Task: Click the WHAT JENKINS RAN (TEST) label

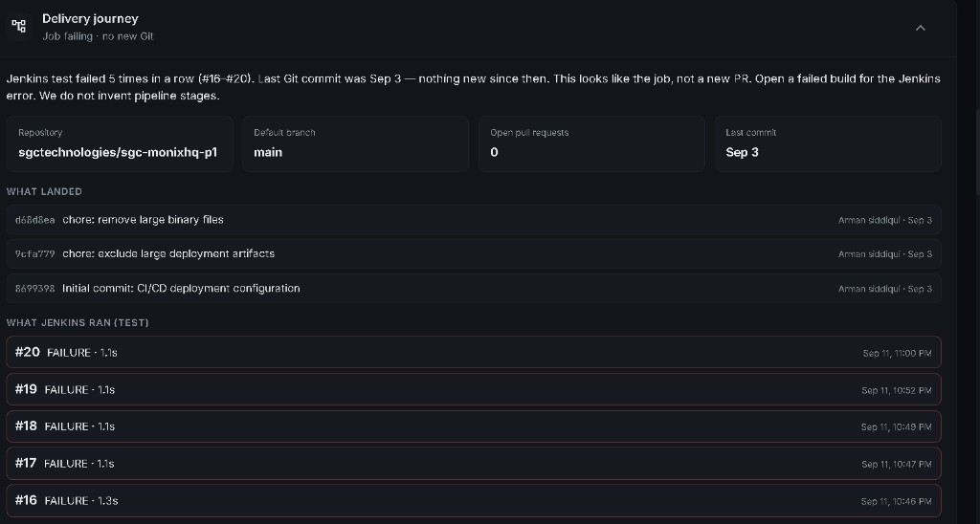Action: (x=78, y=323)
